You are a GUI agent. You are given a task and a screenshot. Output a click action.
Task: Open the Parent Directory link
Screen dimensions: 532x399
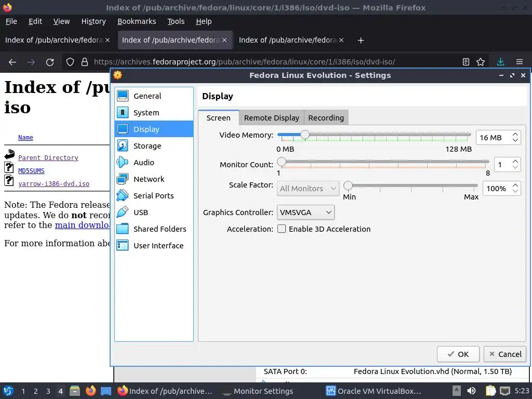48,158
